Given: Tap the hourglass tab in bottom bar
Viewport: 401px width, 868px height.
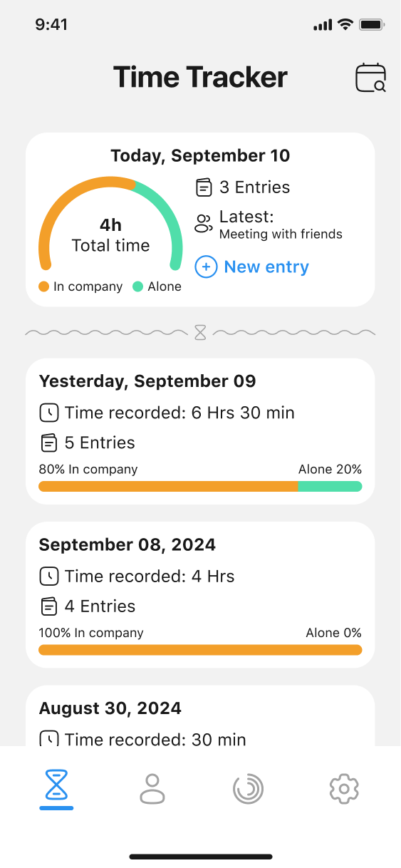Looking at the screenshot, I should 56,788.
